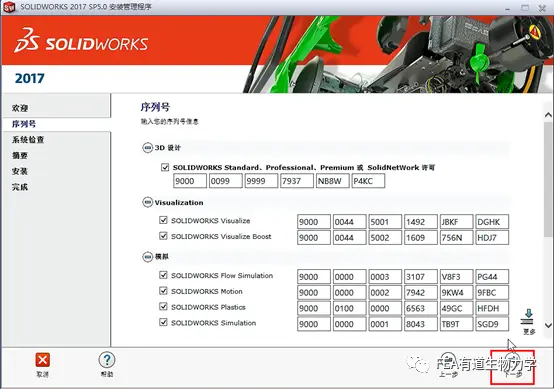Image resolution: width=554 pixels, height=389 pixels.
Task: Click the 9999 field of the Standard serial
Action: [x=261, y=181]
